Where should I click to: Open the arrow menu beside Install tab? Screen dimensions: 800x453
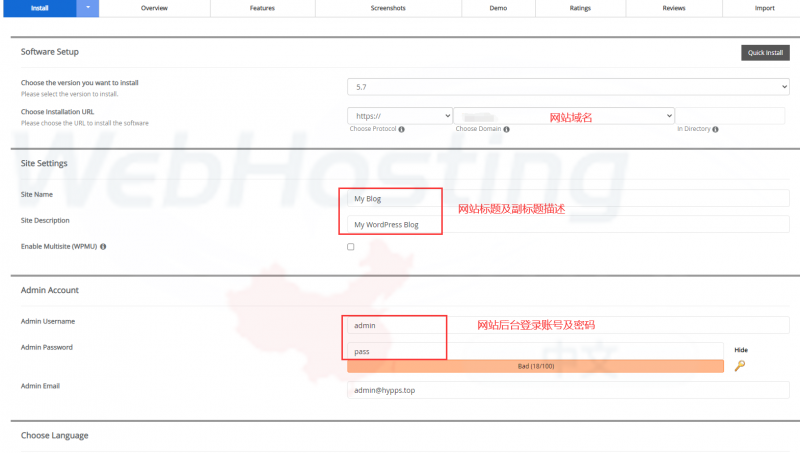pos(88,7)
